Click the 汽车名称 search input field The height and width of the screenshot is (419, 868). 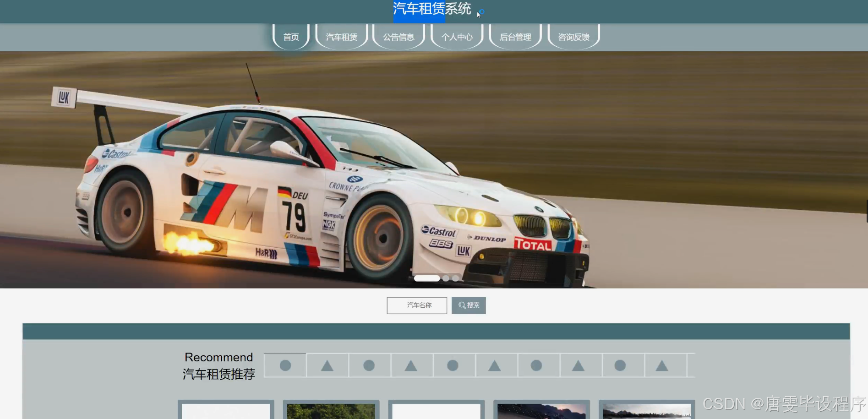(x=417, y=305)
